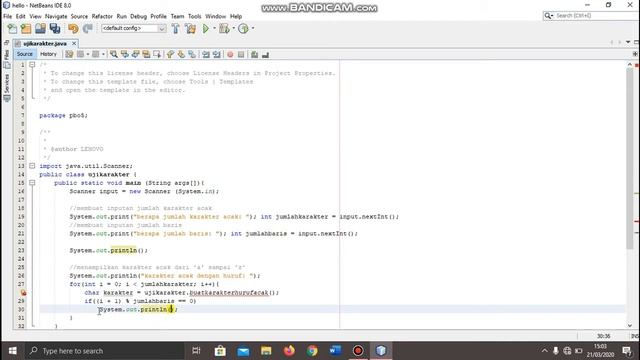Switch to the Source editor view
This screenshot has width=640, height=360.
pos(24,54)
